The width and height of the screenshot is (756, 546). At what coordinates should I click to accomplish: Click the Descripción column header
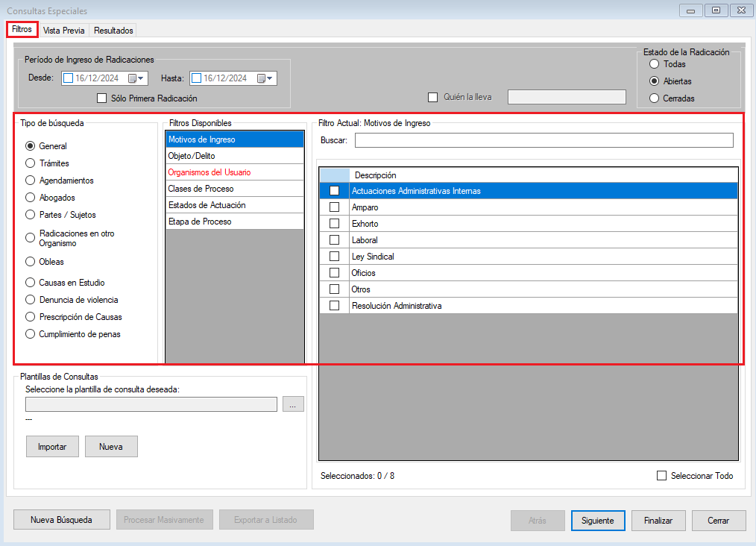[x=544, y=175]
